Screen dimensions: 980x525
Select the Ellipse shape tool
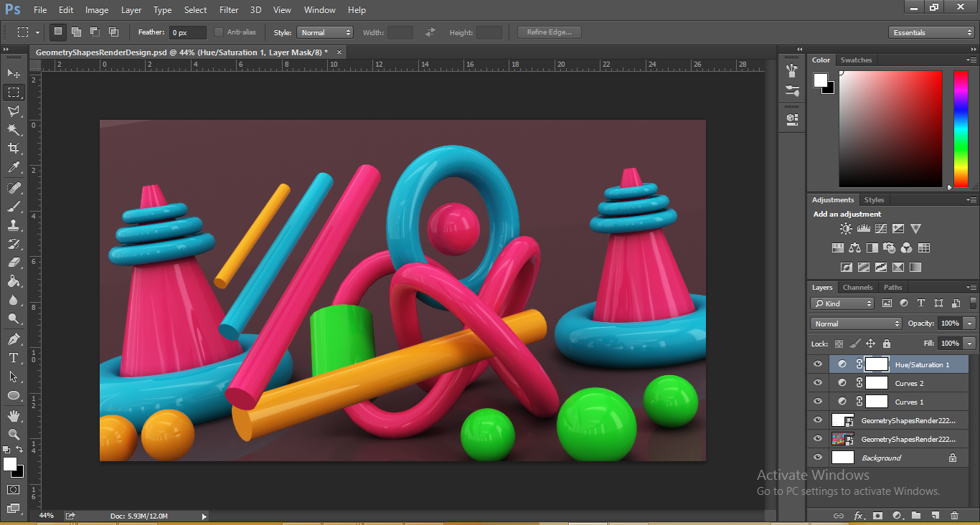pos(13,395)
